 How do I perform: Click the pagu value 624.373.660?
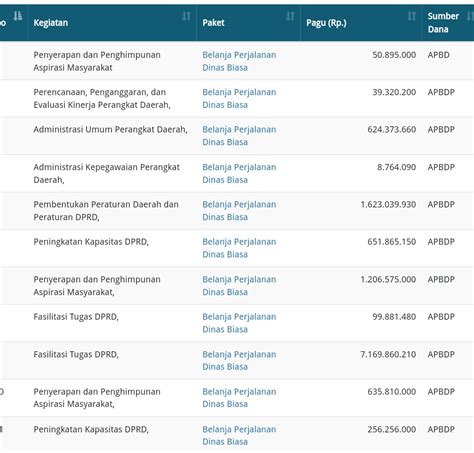click(392, 129)
